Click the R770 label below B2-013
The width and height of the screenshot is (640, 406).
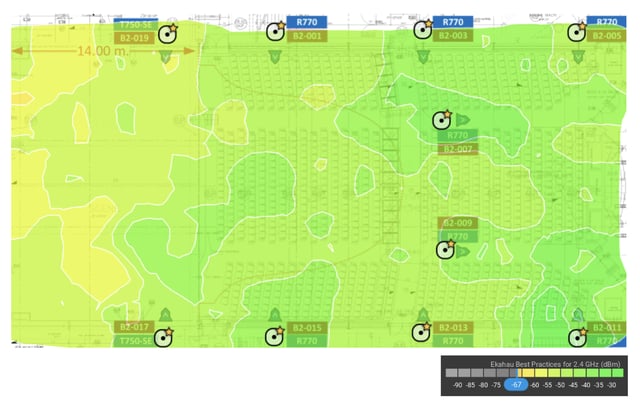coord(453,341)
